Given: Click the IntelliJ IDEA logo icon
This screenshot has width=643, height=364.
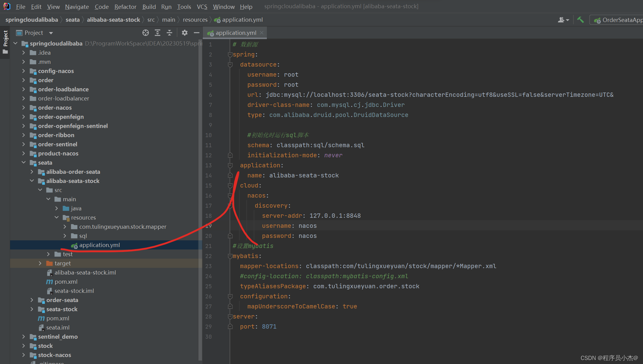Looking at the screenshot, I should (7, 6).
